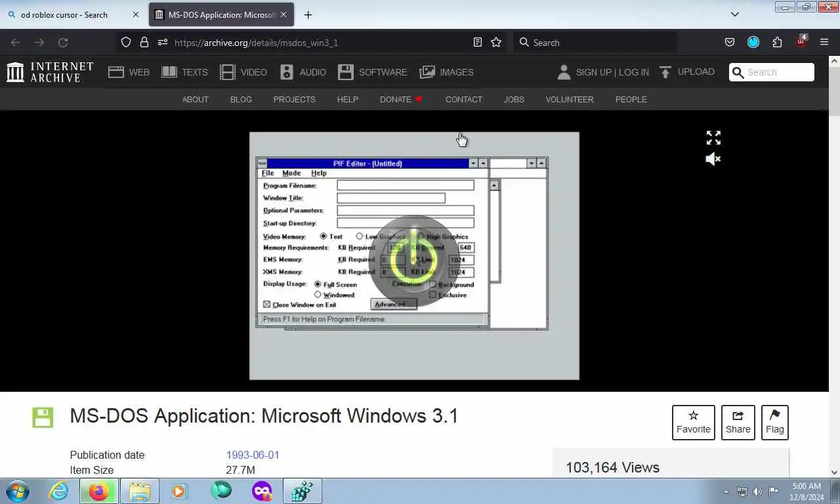Open the DONATE page
This screenshot has width=840, height=504.
pyautogui.click(x=401, y=99)
